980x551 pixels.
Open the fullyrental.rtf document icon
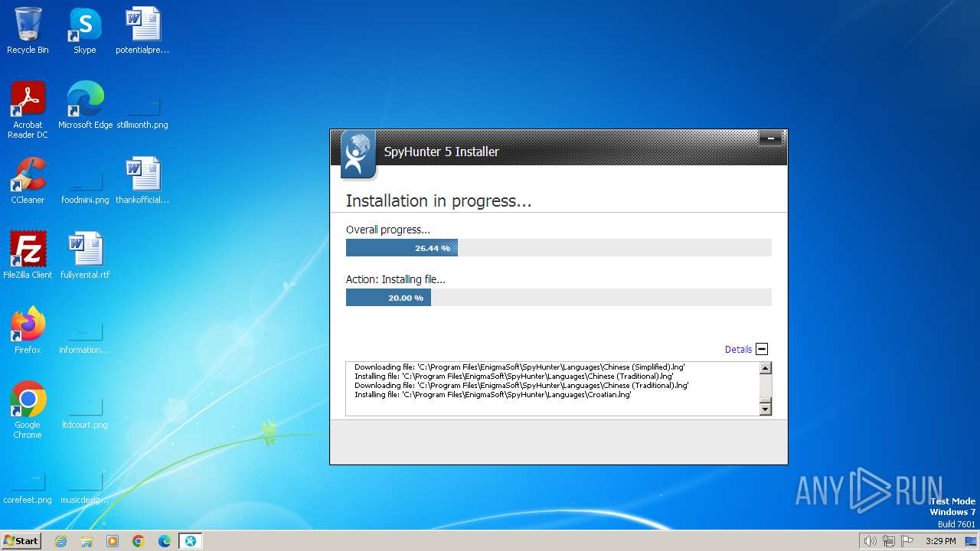[85, 256]
